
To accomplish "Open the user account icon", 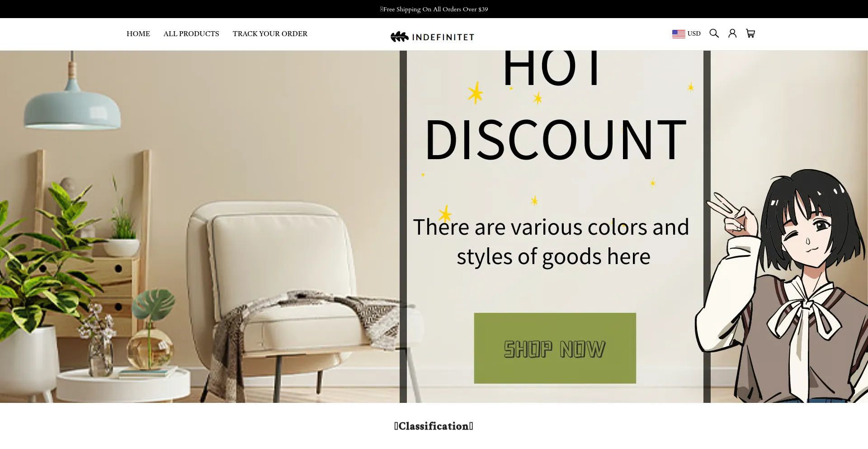I will point(732,33).
